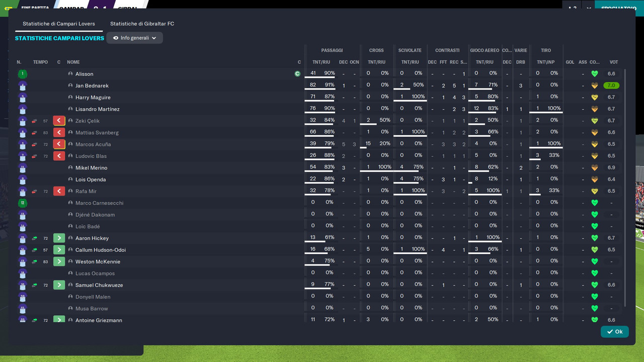644x362 pixels.
Task: Open player Jan Bednarek
Action: (x=92, y=86)
